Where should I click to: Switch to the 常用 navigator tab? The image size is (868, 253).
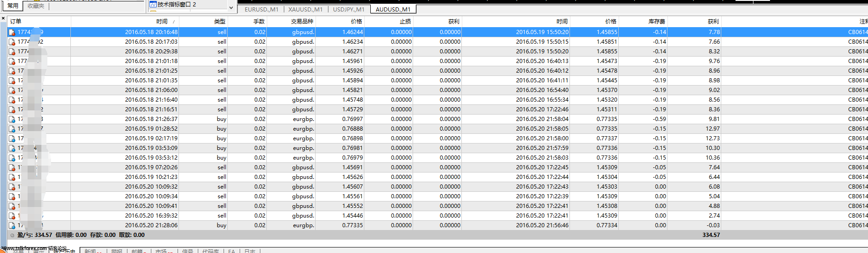point(13,6)
